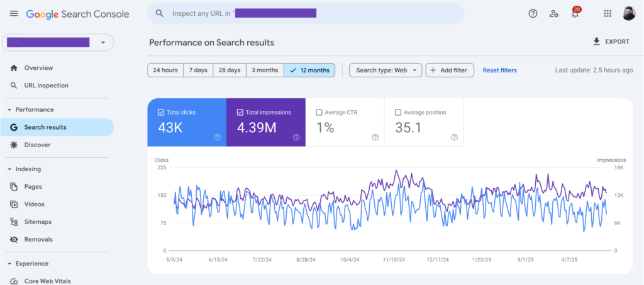The height and width of the screenshot is (285, 644).
Task: Select the 28 days range
Action: point(229,70)
